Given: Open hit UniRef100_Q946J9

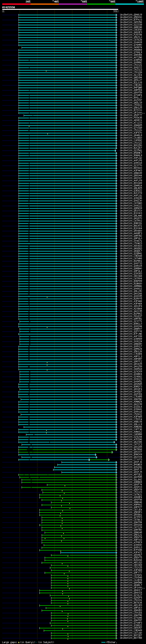Looking at the screenshot, I should pyautogui.click(x=131, y=15).
